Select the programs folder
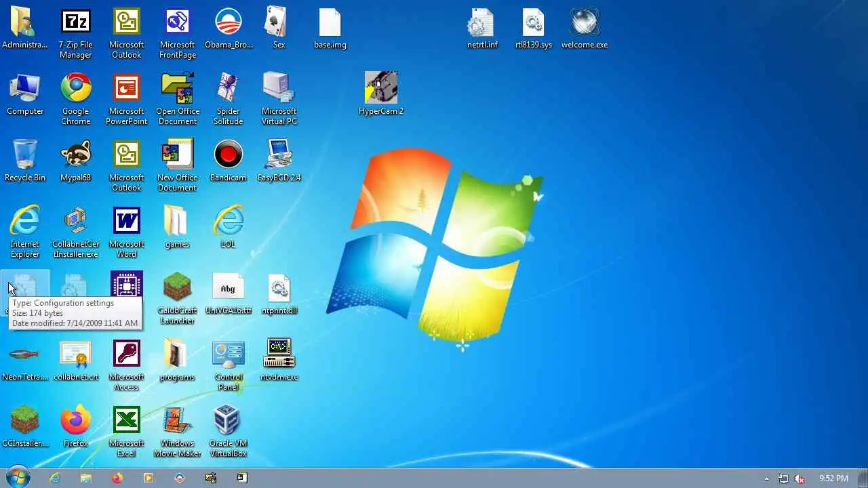This screenshot has width=868, height=488. [177, 361]
